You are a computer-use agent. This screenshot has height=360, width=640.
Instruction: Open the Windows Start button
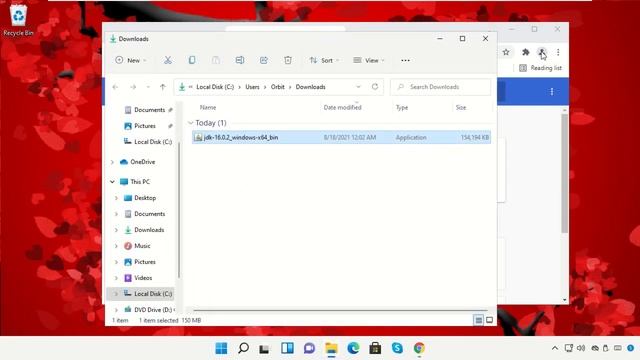click(221, 348)
